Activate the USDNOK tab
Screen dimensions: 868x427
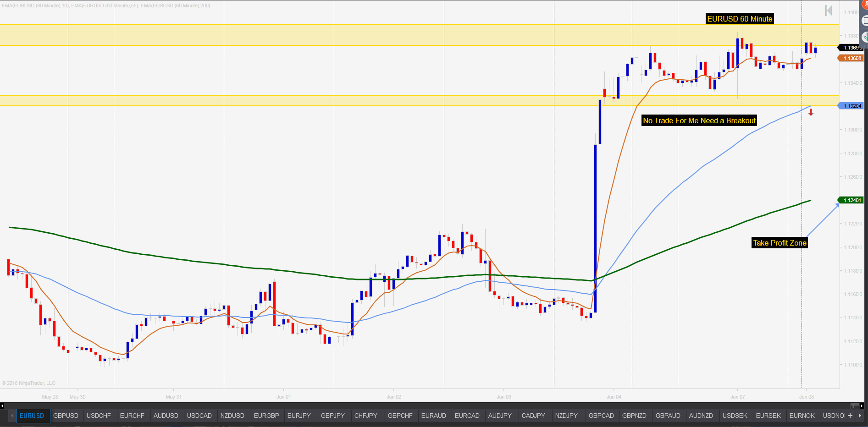[x=833, y=416]
